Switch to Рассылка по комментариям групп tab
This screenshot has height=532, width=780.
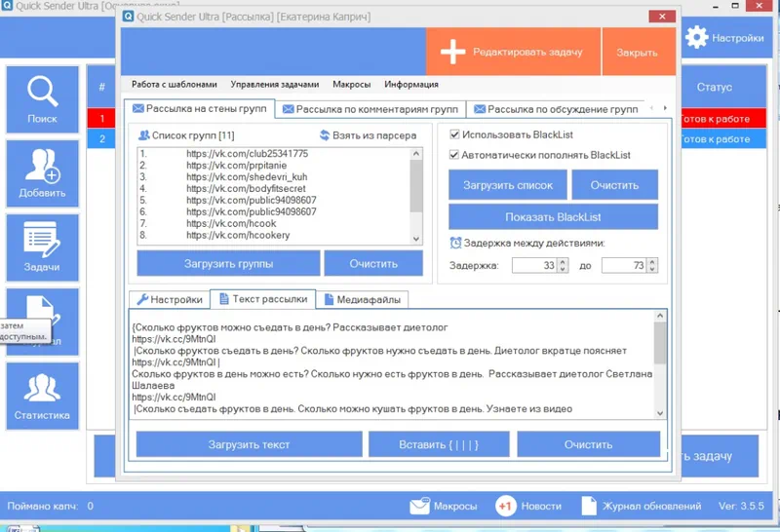[370, 109]
